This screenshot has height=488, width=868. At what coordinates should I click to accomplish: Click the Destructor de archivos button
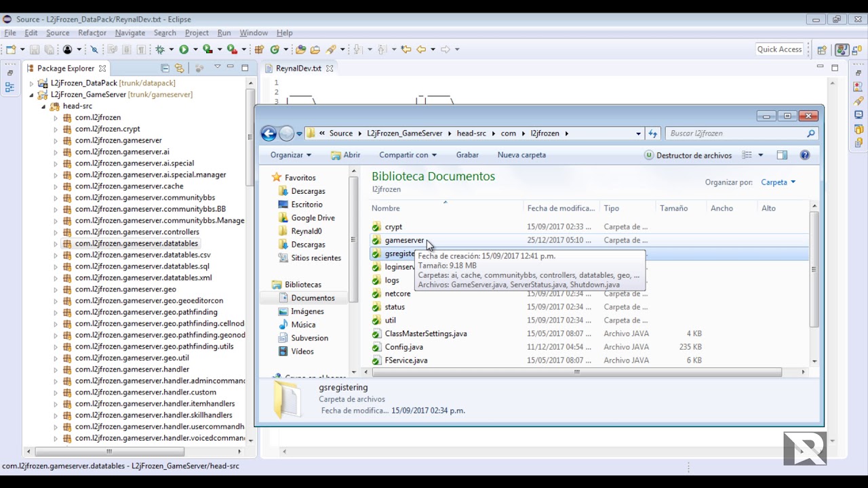[688, 155]
